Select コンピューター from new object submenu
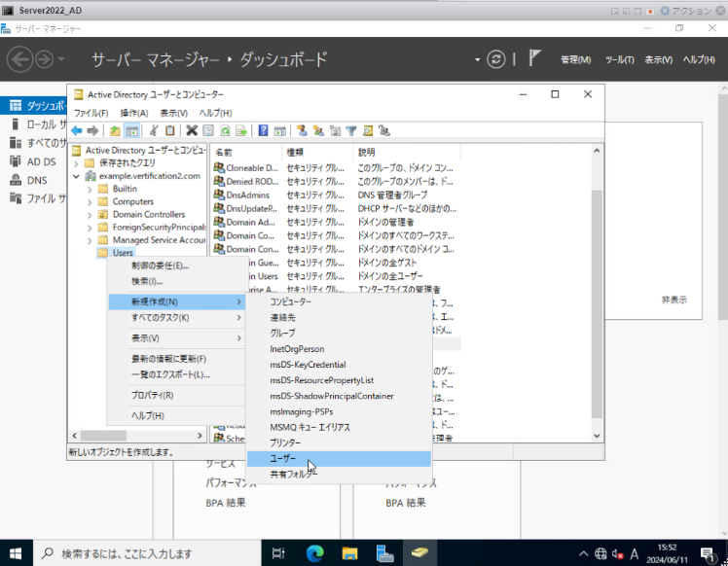 (x=339, y=301)
